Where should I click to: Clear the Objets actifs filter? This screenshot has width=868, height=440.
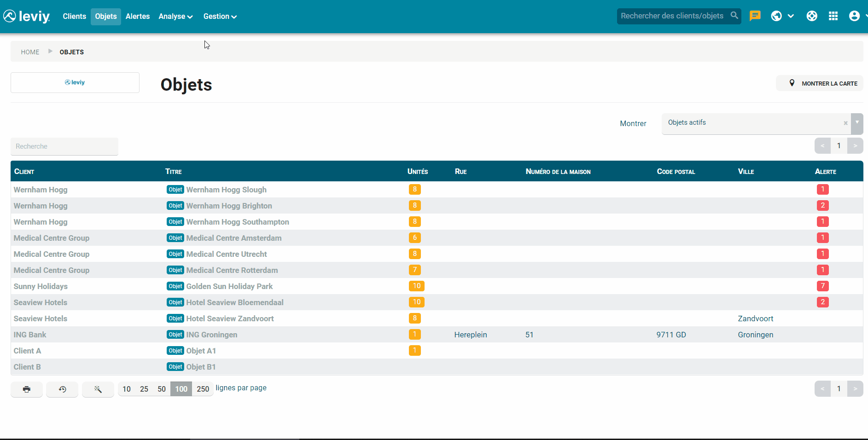(845, 123)
